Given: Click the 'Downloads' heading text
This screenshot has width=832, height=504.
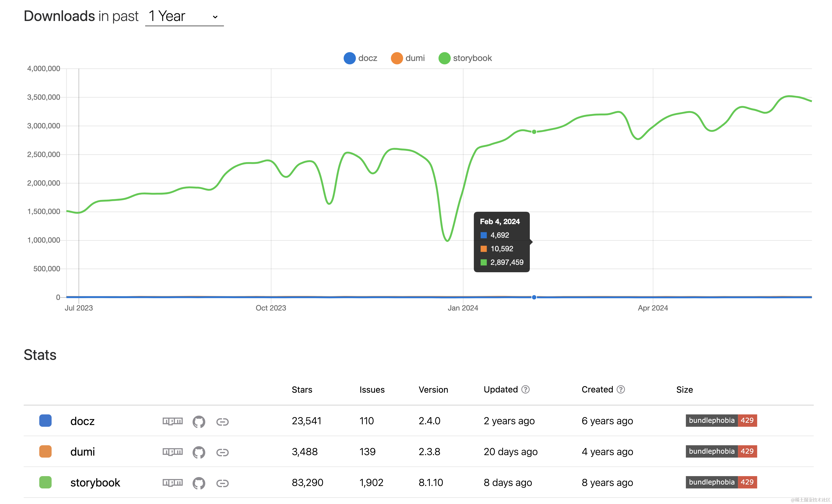Looking at the screenshot, I should coord(59,16).
